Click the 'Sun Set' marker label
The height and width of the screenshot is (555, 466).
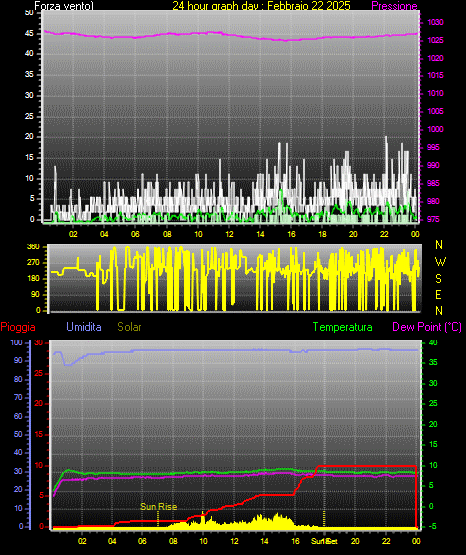[324, 541]
